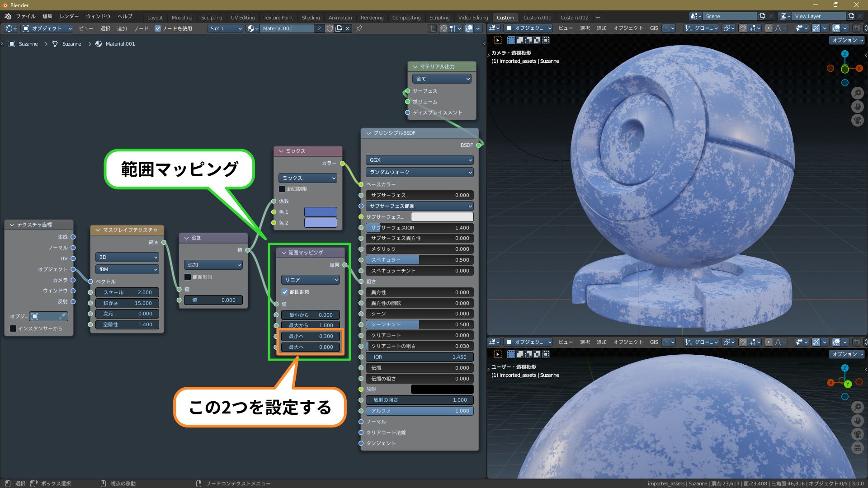Click オプション button in upper viewport
Image resolution: width=868 pixels, height=488 pixels.
847,40
